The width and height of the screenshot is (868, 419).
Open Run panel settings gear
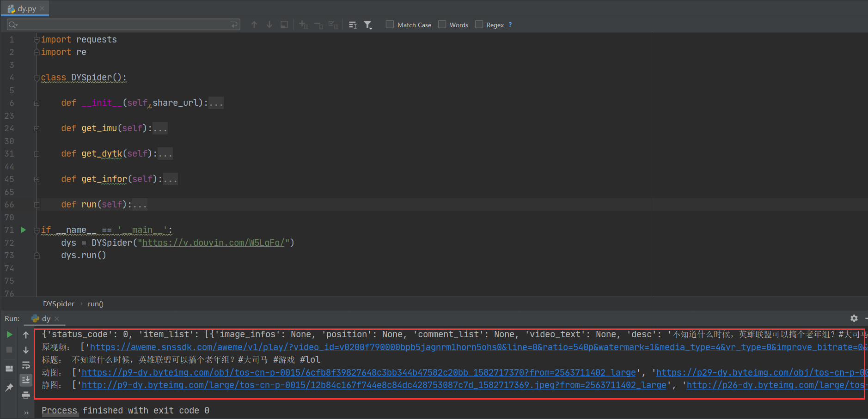854,318
